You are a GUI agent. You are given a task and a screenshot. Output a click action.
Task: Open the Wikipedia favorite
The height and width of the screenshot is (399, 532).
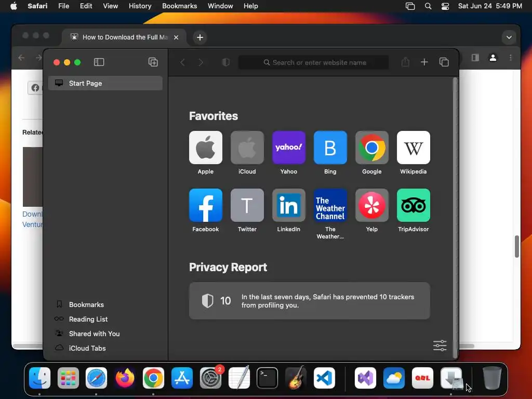click(413, 148)
